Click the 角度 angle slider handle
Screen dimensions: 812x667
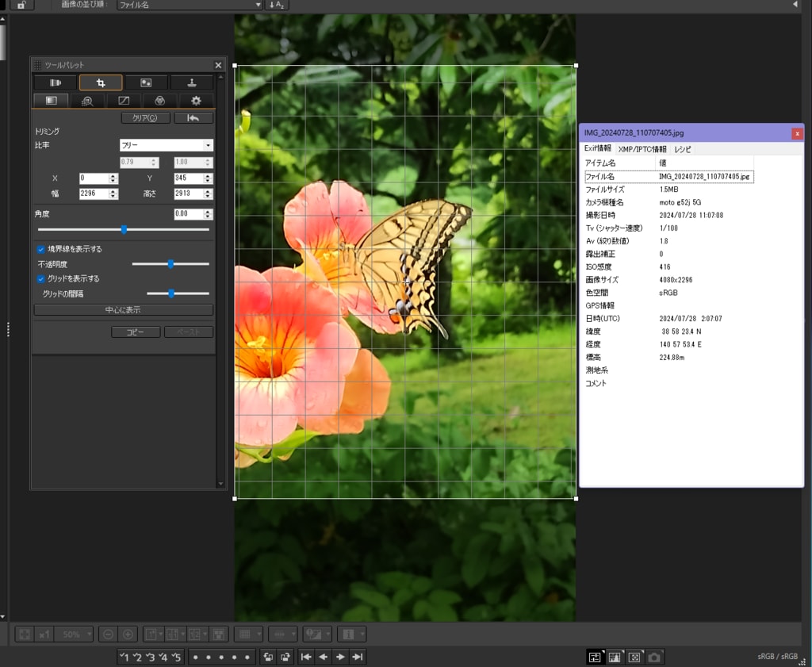pyautogui.click(x=124, y=229)
